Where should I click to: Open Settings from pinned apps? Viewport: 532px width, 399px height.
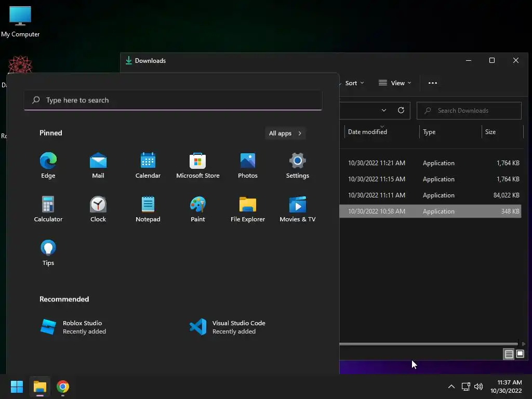298,166
